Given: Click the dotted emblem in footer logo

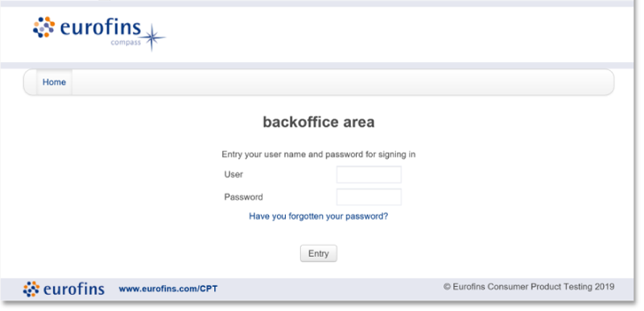Looking at the screenshot, I should [31, 289].
